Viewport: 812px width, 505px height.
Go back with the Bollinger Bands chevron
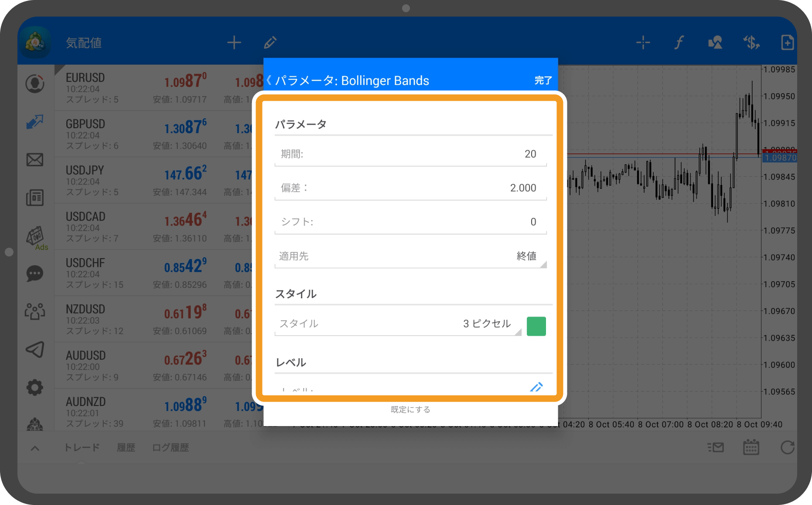269,80
